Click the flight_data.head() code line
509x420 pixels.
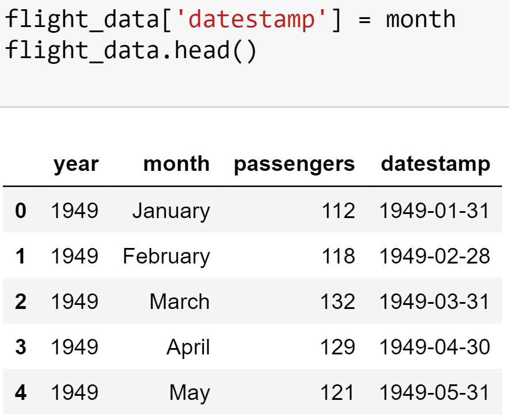pyautogui.click(x=131, y=51)
